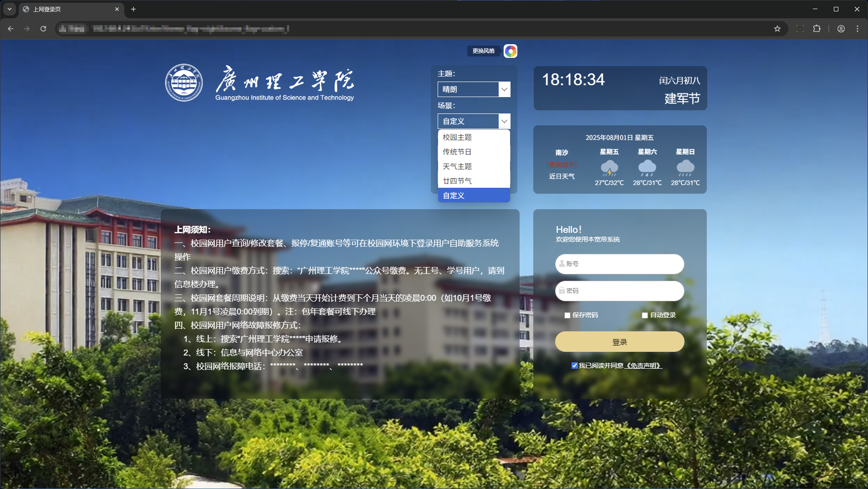Click the browser forward arrow
This screenshot has height=489, width=868.
pos(27,29)
